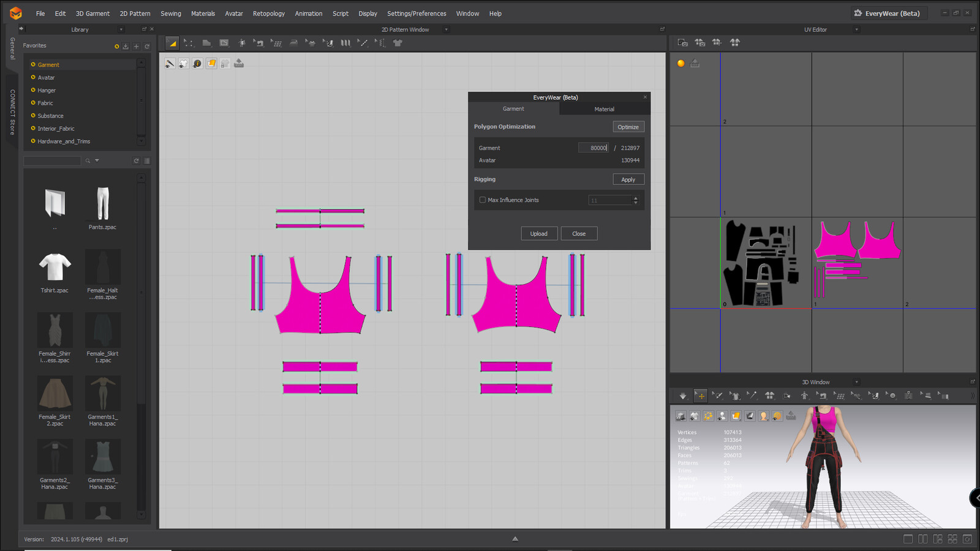Viewport: 980px width, 551px height.
Task: Switch to the Material tab in EveryWear dialog
Action: tap(604, 109)
